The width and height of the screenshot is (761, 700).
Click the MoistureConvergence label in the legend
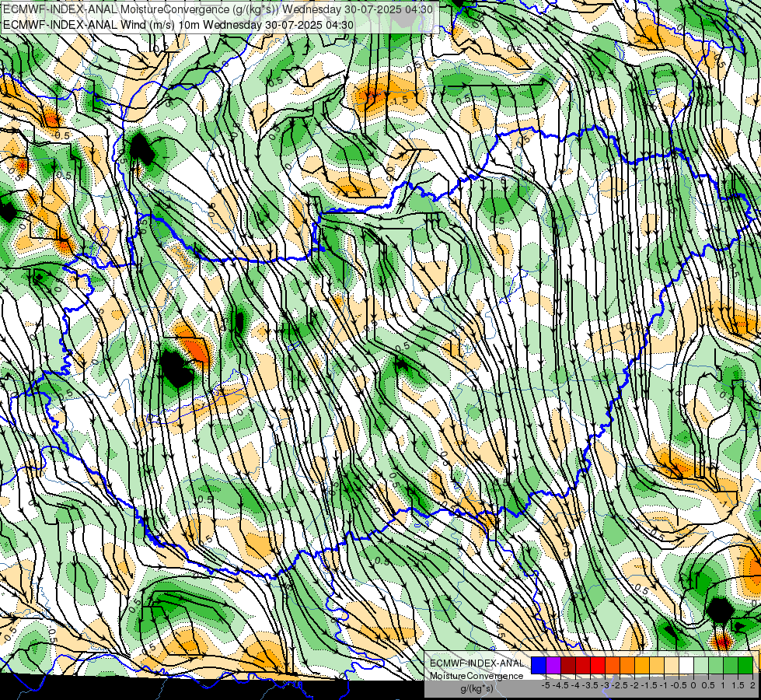pyautogui.click(x=476, y=676)
